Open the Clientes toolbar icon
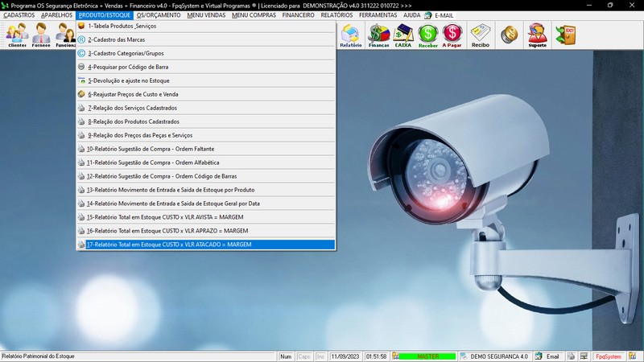 pyautogui.click(x=17, y=35)
